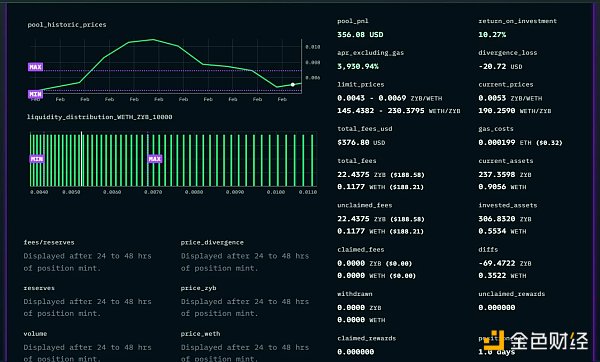Select the 0.0000 ZYB ($0.00) claimed fees value
Image resolution: width=600 pixels, height=362 pixels.
point(375,263)
